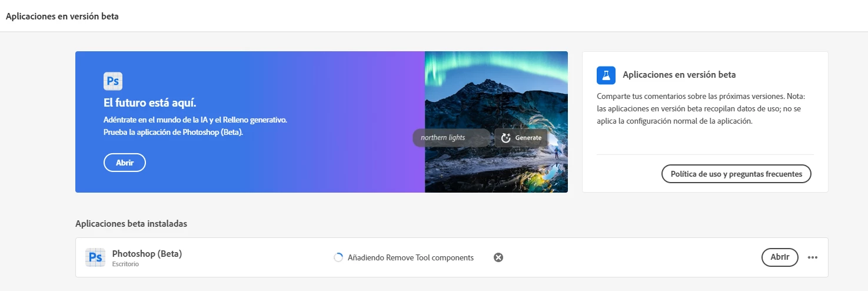This screenshot has width=868, height=291.
Task: Click the 'Aplicaciones beta instaladas' heading
Action: (x=131, y=224)
